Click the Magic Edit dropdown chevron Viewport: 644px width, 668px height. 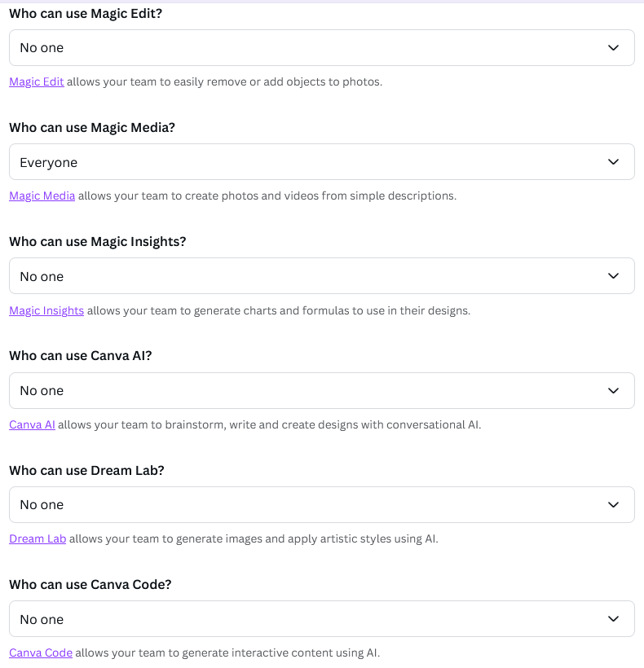coord(614,48)
